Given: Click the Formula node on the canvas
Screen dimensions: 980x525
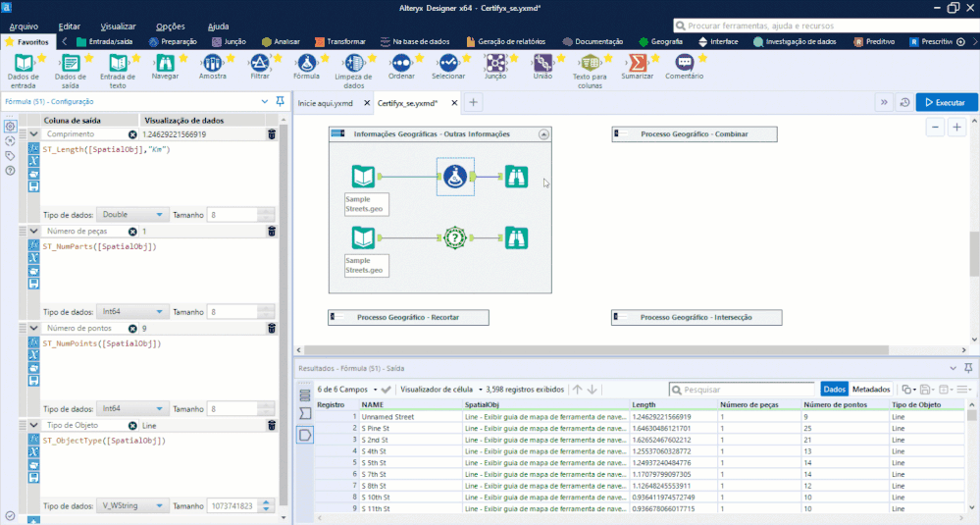Looking at the screenshot, I should 454,177.
